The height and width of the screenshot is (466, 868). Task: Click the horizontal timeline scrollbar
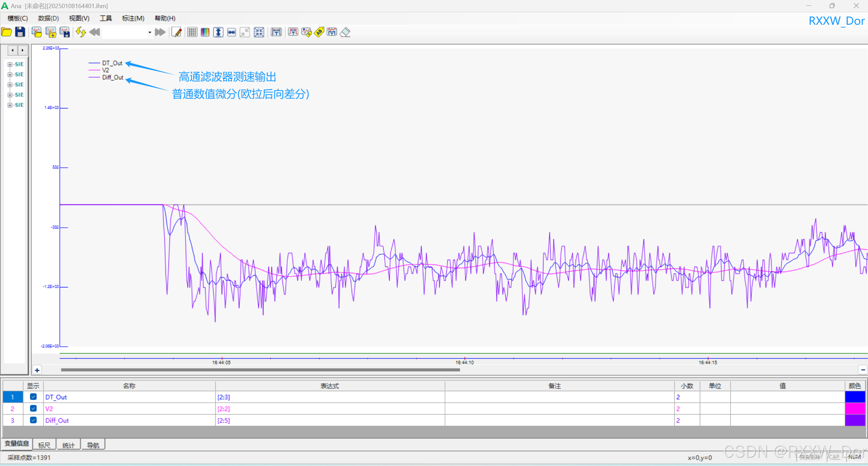(x=260, y=370)
